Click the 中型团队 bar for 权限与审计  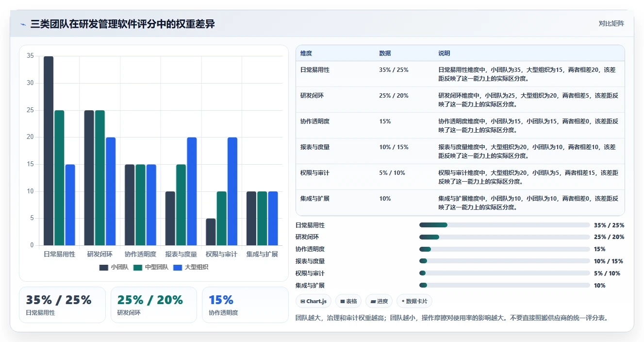pos(221,219)
